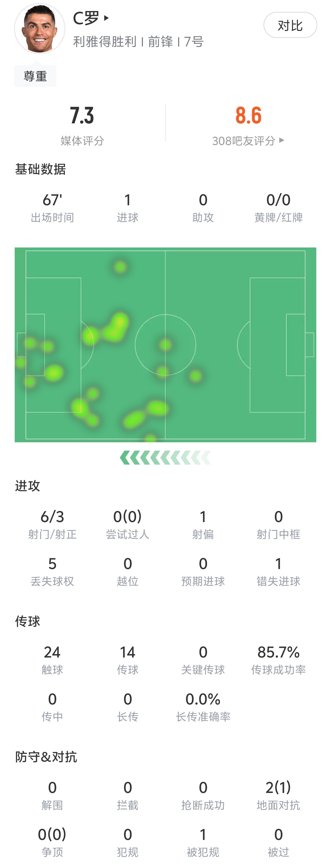This screenshot has height=868, width=331.
Task: Tap the 85.7% 传球成功率 stat
Action: click(278, 659)
